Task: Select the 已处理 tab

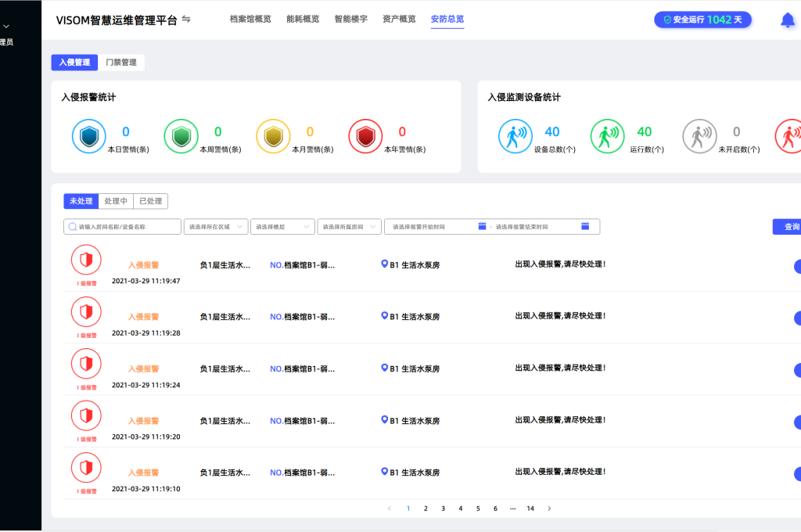Action: [x=150, y=200]
